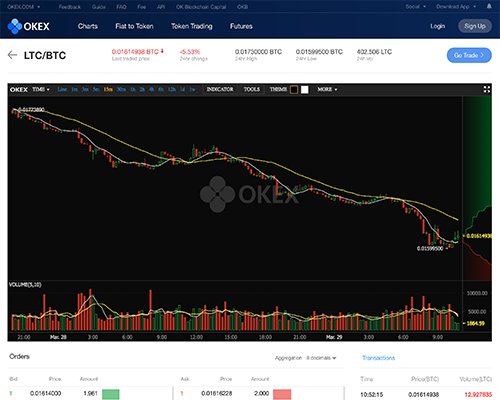Toggle fullscreen chart icon
The height and width of the screenshot is (400, 500).
point(487,89)
